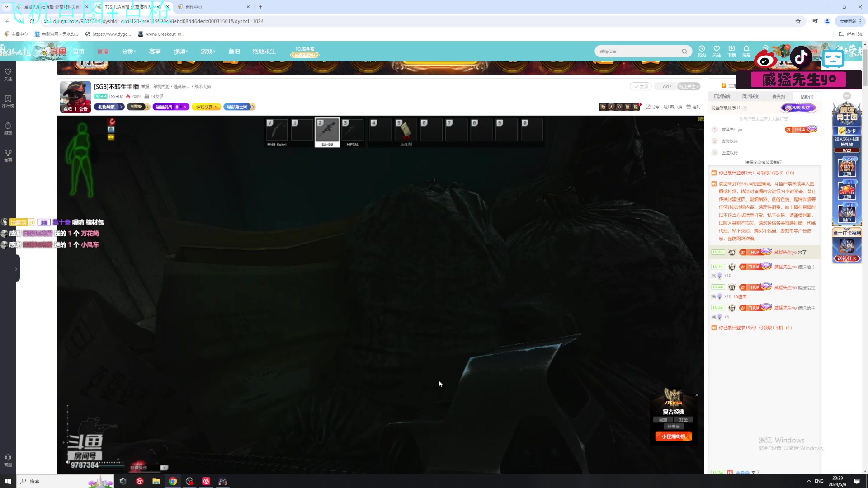Image resolution: width=868 pixels, height=488 pixels.
Task: Click the Chrome icon in taskbar
Action: [x=173, y=481]
